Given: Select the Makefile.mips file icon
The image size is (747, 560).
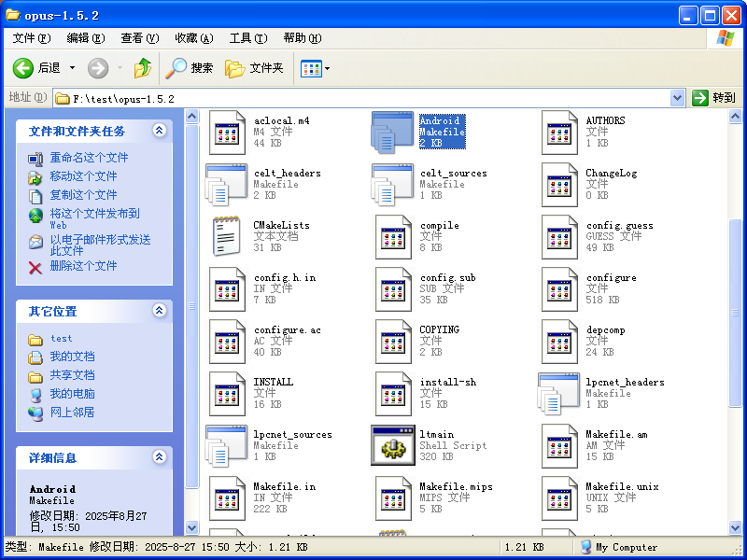Looking at the screenshot, I should coord(393,499).
